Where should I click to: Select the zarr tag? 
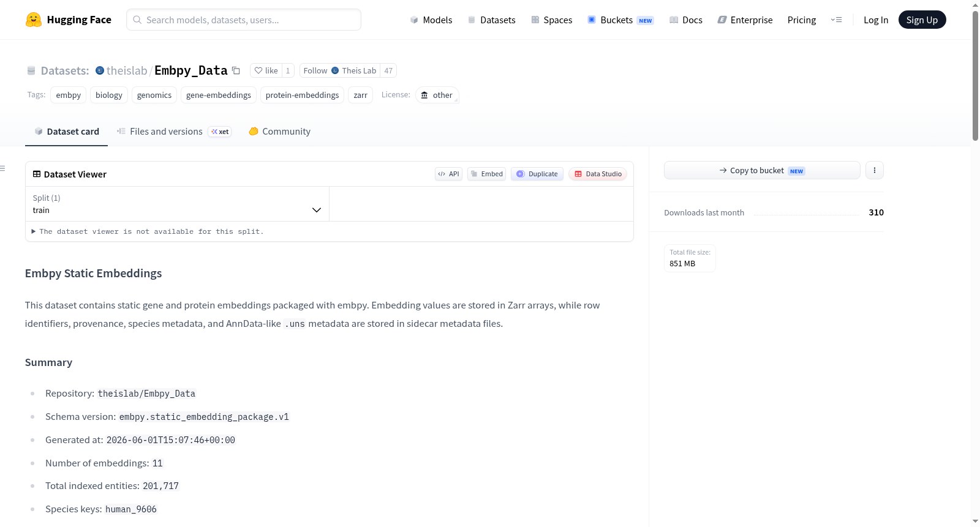[x=361, y=95]
